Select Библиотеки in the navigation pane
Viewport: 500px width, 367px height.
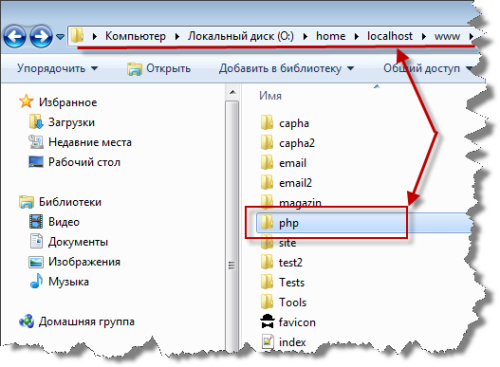point(70,202)
